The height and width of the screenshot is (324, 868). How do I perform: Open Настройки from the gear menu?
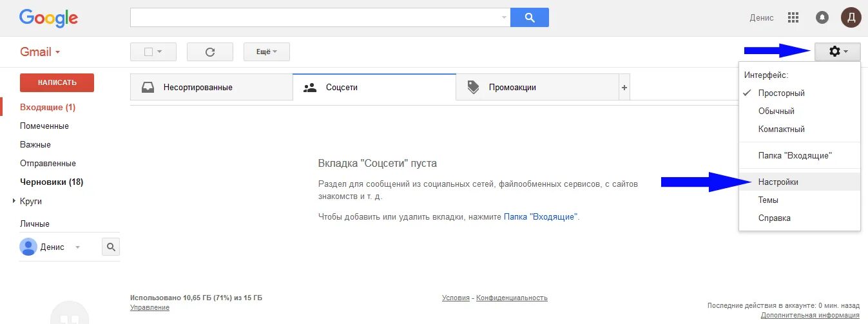tap(800, 182)
